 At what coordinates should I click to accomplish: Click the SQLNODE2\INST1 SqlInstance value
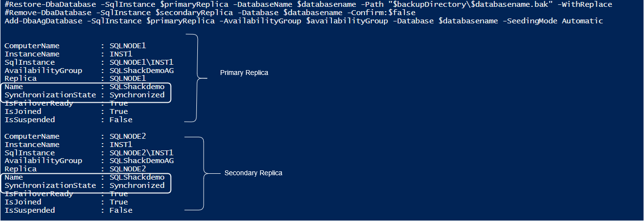coord(141,153)
